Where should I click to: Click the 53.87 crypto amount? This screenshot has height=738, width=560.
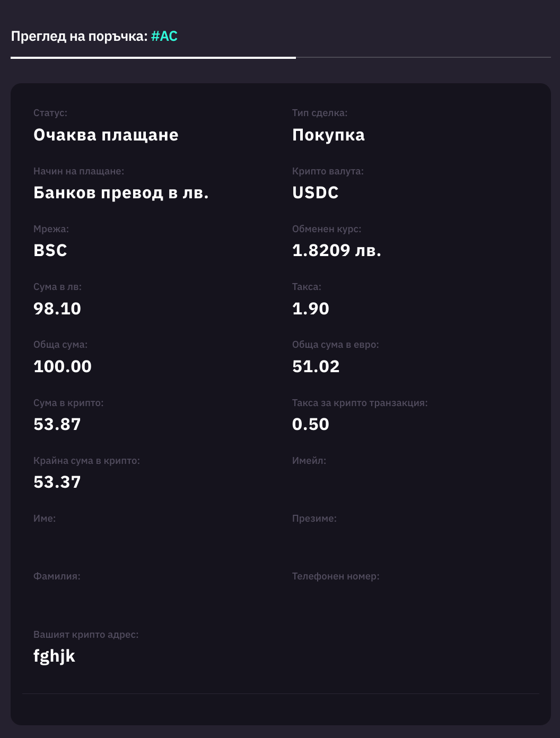(x=57, y=424)
